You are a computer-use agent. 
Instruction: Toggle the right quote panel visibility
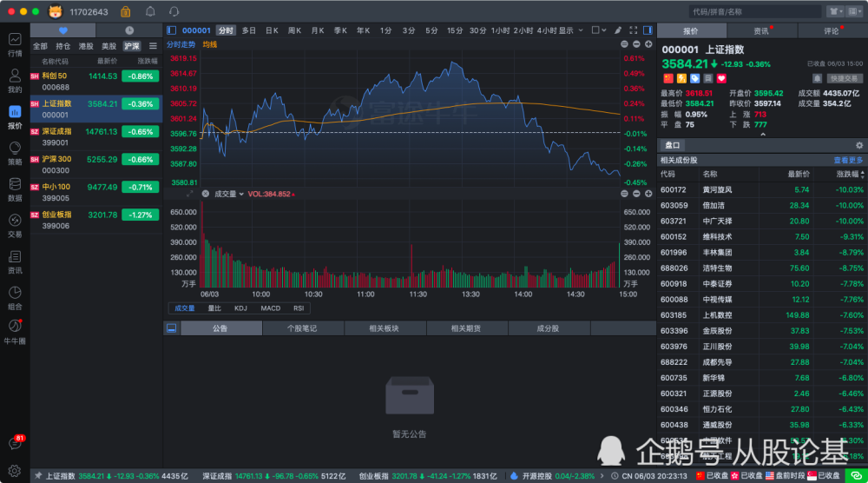click(647, 30)
